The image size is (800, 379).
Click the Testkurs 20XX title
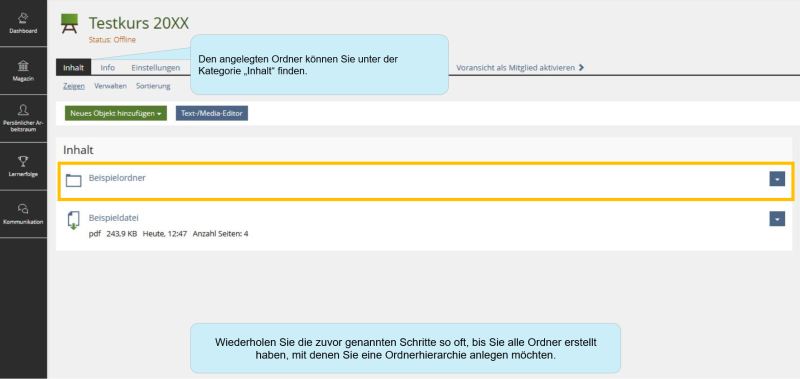point(139,22)
